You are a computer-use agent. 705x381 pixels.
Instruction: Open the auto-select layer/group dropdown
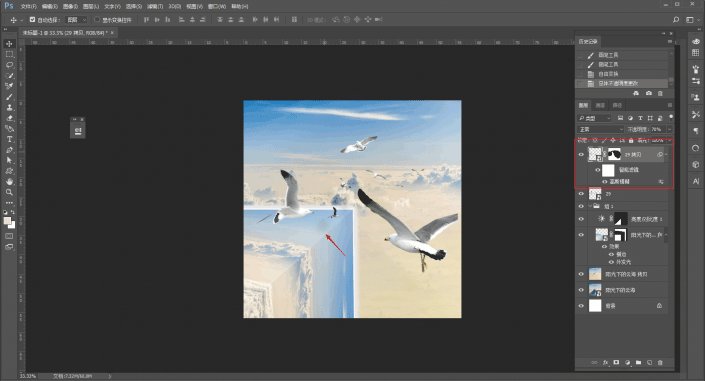[x=76, y=20]
